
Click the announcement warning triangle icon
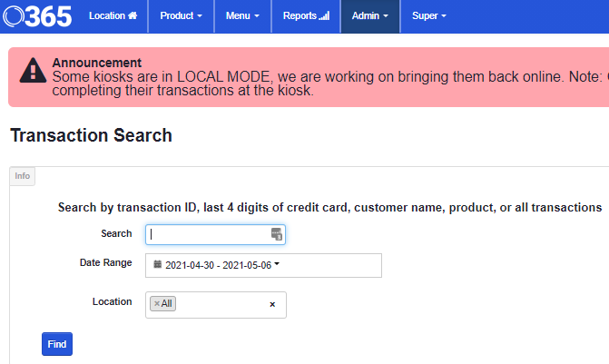pos(33,71)
